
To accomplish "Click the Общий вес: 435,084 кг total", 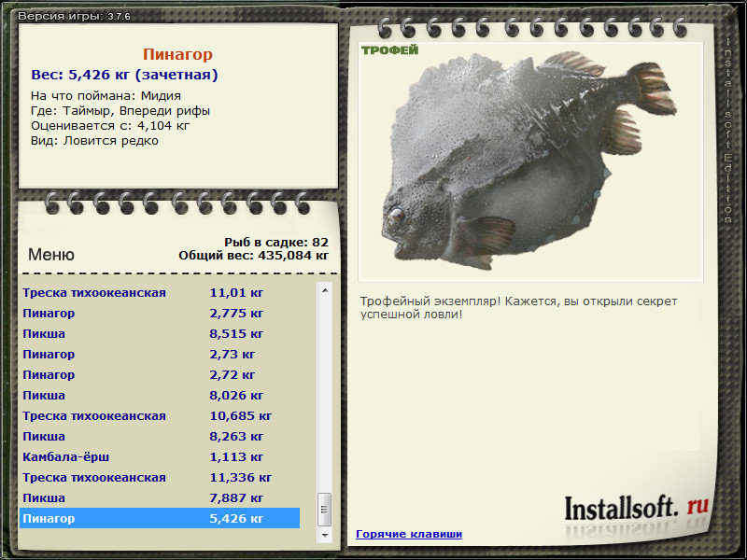I will tap(253, 256).
